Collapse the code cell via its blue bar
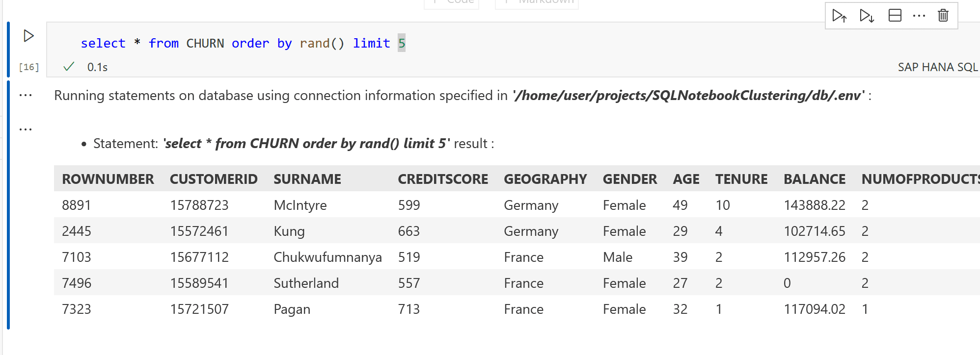This screenshot has width=980, height=355. click(9, 49)
